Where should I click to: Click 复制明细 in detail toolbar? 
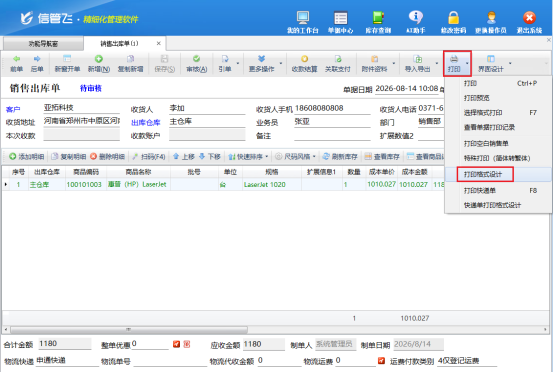point(69,157)
